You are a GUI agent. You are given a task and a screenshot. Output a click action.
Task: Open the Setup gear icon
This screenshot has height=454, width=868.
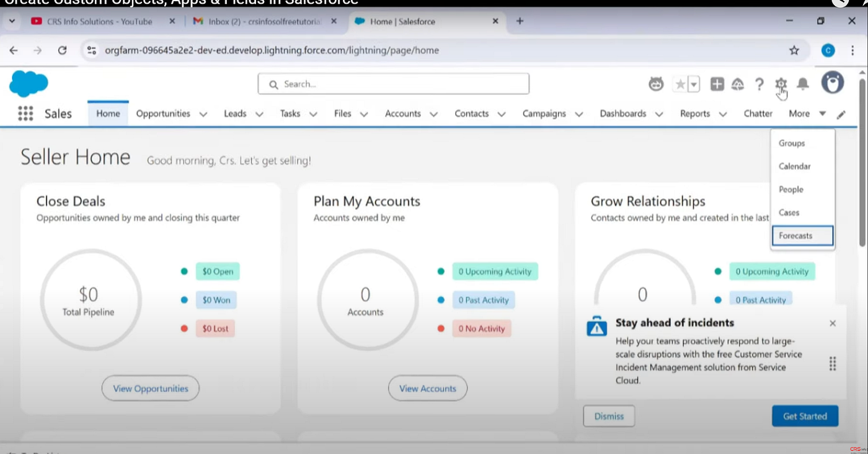click(x=781, y=84)
